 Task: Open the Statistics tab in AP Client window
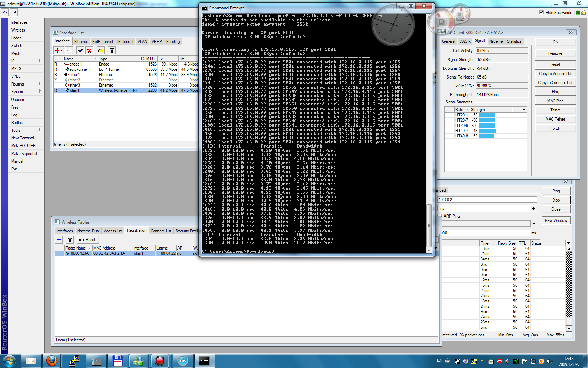tap(514, 41)
